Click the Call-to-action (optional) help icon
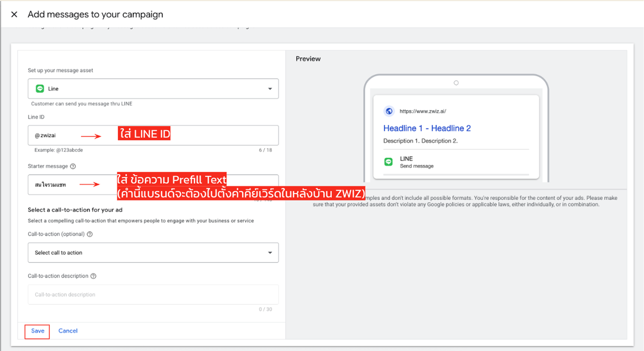Viewport: 644px width, 351px height. pos(90,234)
